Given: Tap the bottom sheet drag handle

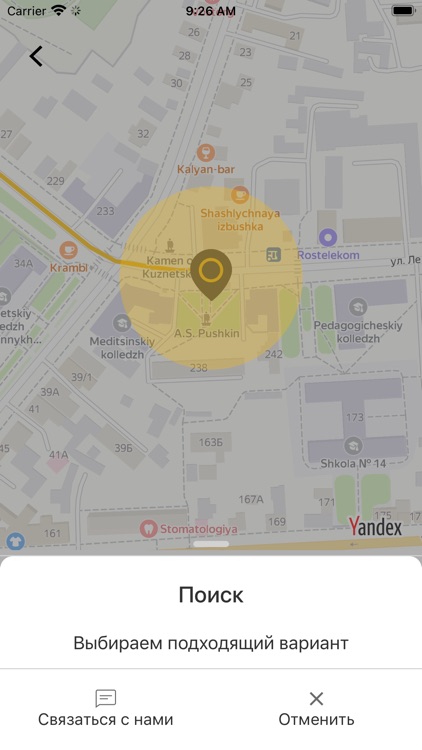Looking at the screenshot, I should click(211, 544).
